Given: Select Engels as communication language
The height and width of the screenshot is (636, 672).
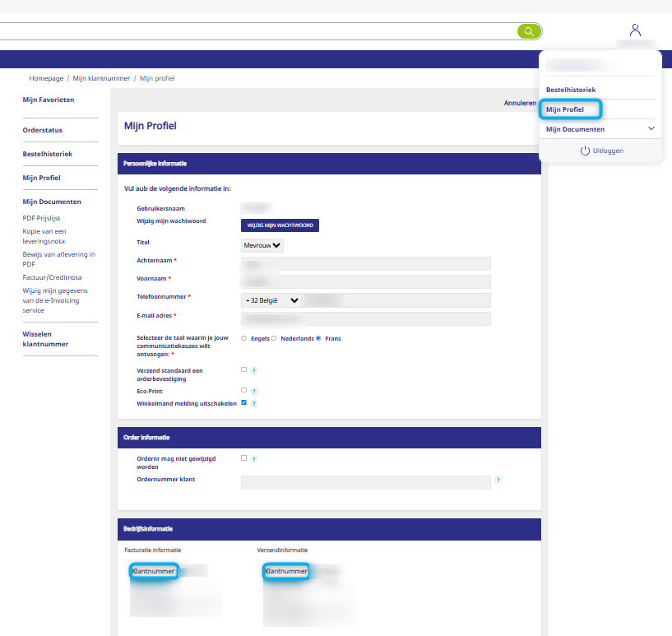Looking at the screenshot, I should tap(243, 338).
